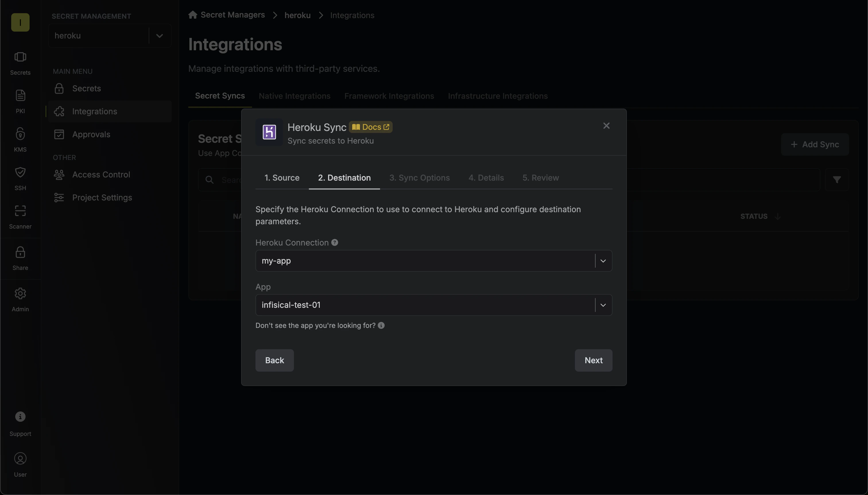The height and width of the screenshot is (495, 868).
Task: Go to step 5. Review
Action: click(540, 178)
